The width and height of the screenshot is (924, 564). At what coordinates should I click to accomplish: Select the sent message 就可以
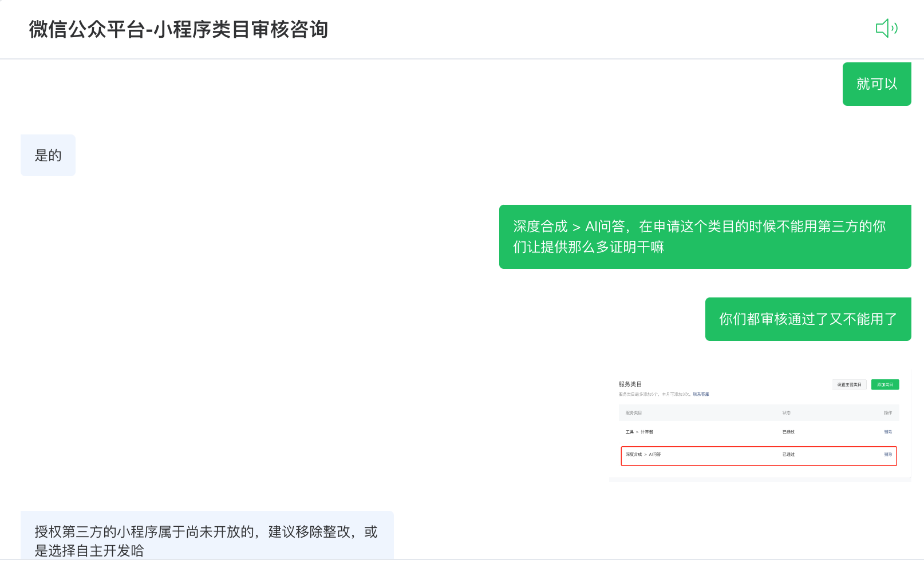click(876, 84)
